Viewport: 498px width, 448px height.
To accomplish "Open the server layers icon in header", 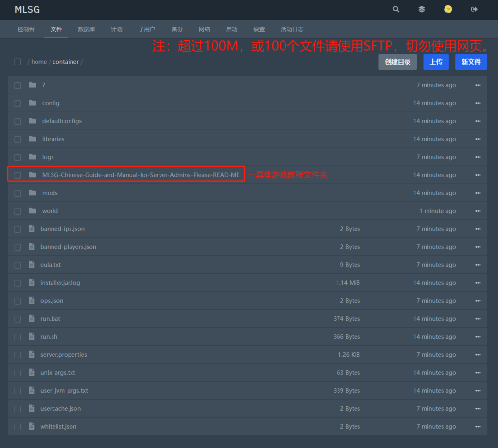I will click(x=422, y=9).
